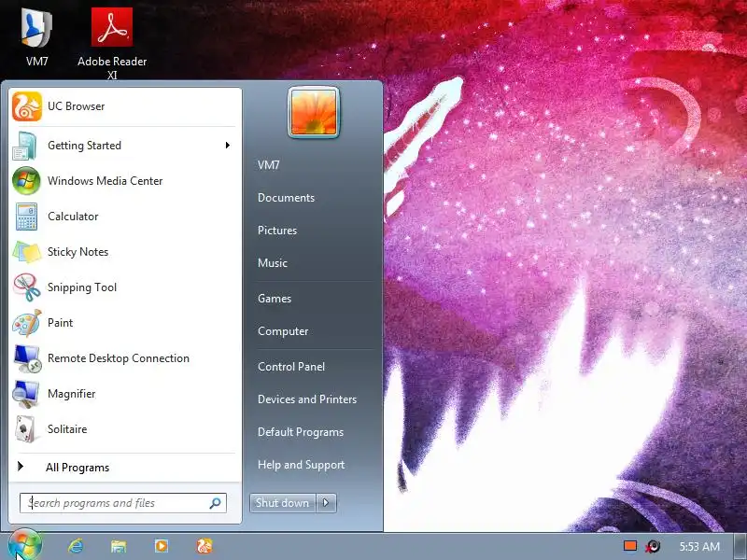Open UC Browser taskbar icon

(204, 546)
